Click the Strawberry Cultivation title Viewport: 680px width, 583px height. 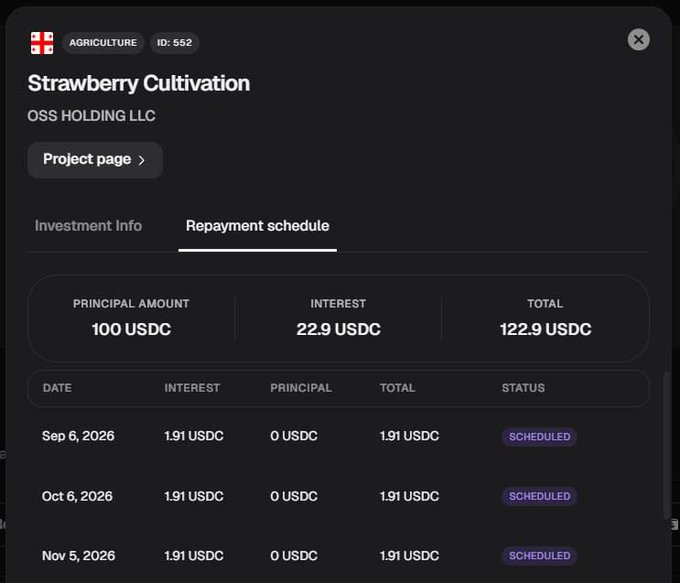(139, 83)
